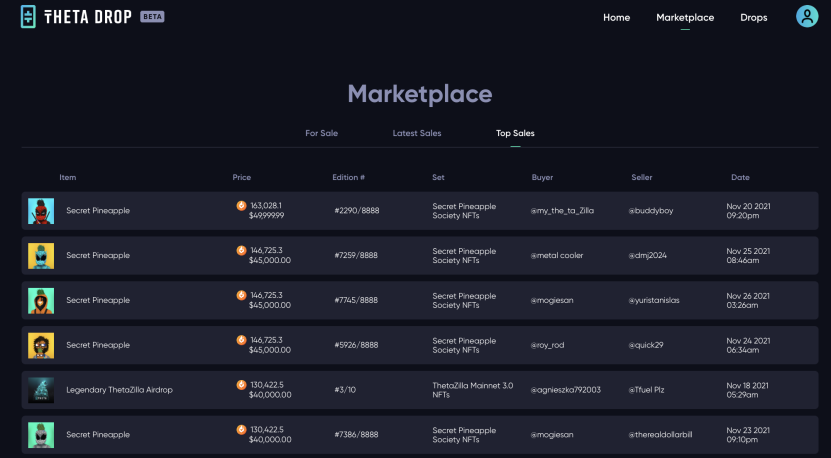
Task: Open the Marketplace nav link
Action: pyautogui.click(x=685, y=17)
